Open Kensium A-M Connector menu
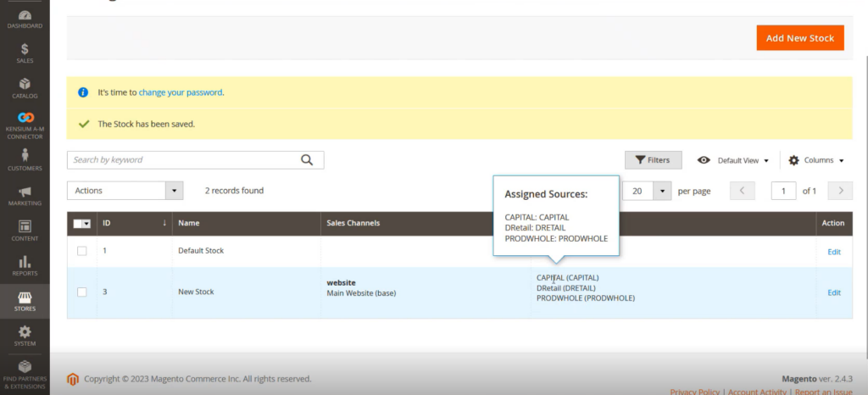 click(x=25, y=125)
